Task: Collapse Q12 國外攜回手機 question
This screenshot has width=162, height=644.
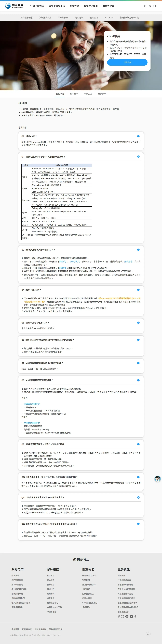Action: click(138, 524)
